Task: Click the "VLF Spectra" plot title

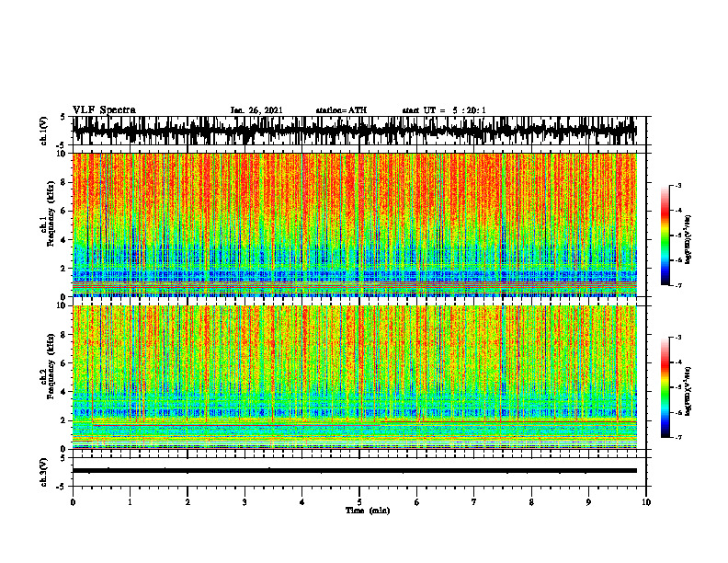Action: 104,109
